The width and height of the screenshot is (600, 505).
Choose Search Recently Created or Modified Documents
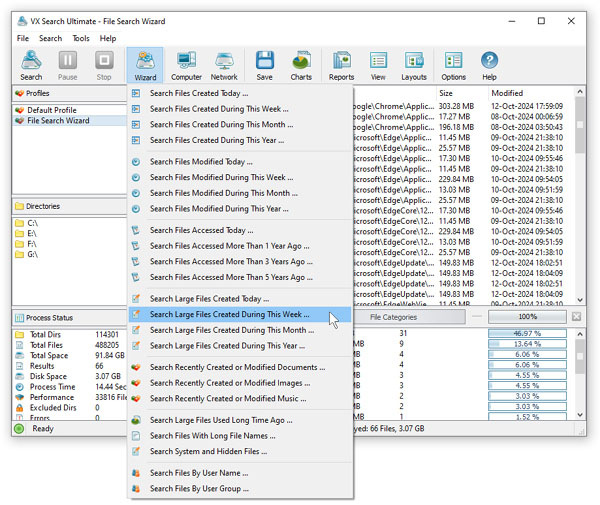click(x=240, y=367)
